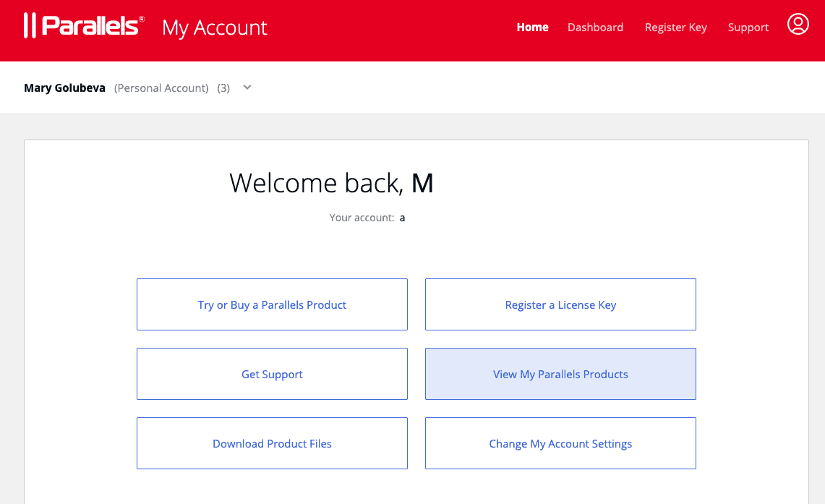Click Download Product Files
This screenshot has height=504, width=825.
point(272,443)
